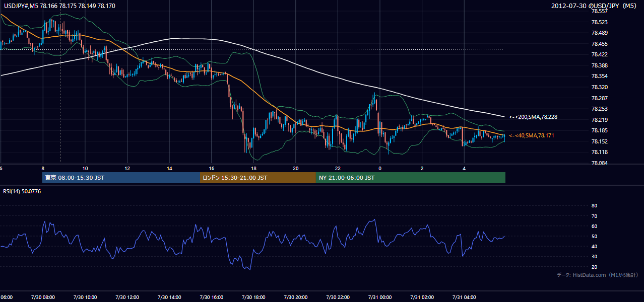644x302 pixels.
Task: Click the 2012-07-30 USD/JPY (M5) chart title
Action: coord(595,6)
